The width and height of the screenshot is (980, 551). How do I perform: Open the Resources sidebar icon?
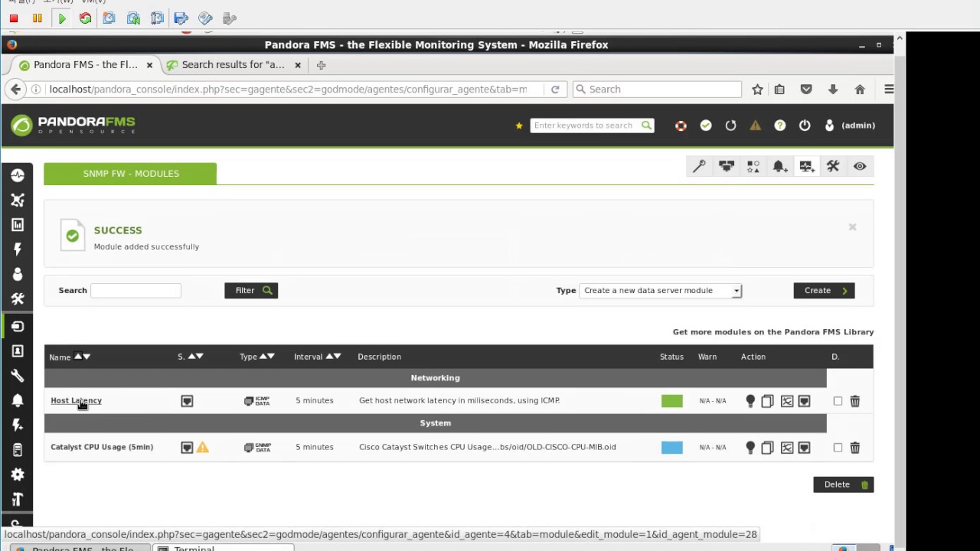18,327
